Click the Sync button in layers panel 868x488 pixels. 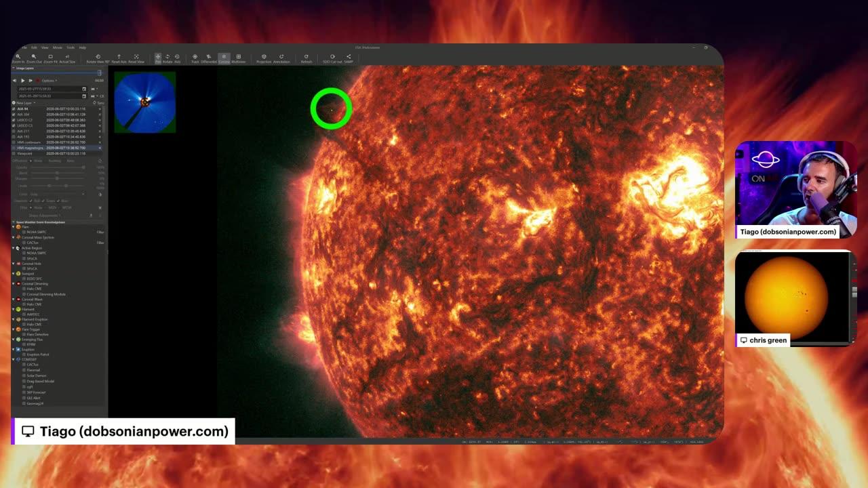click(x=98, y=103)
